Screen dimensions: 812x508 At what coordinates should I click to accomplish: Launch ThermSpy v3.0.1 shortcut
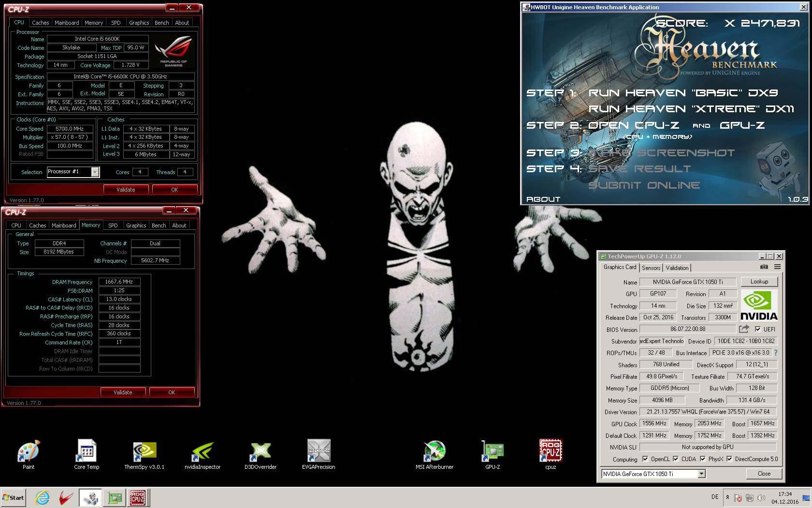(144, 454)
